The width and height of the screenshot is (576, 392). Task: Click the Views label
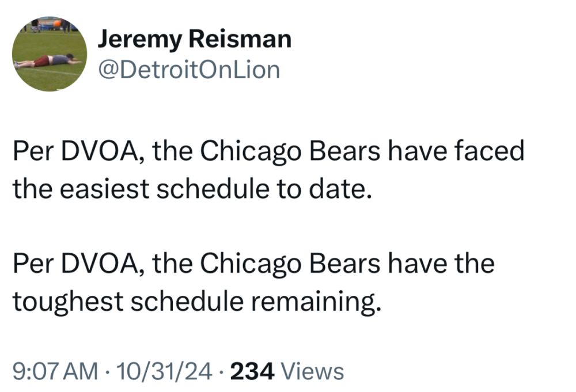click(x=314, y=371)
